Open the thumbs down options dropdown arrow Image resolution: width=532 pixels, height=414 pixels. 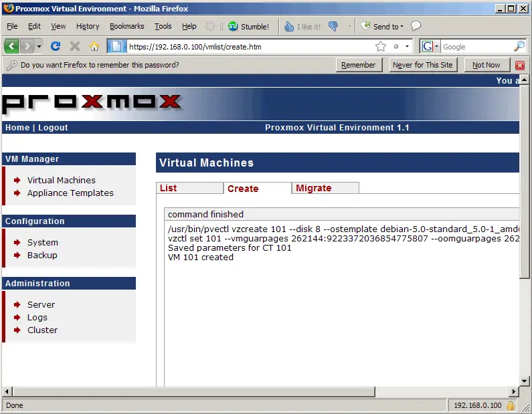(x=349, y=26)
